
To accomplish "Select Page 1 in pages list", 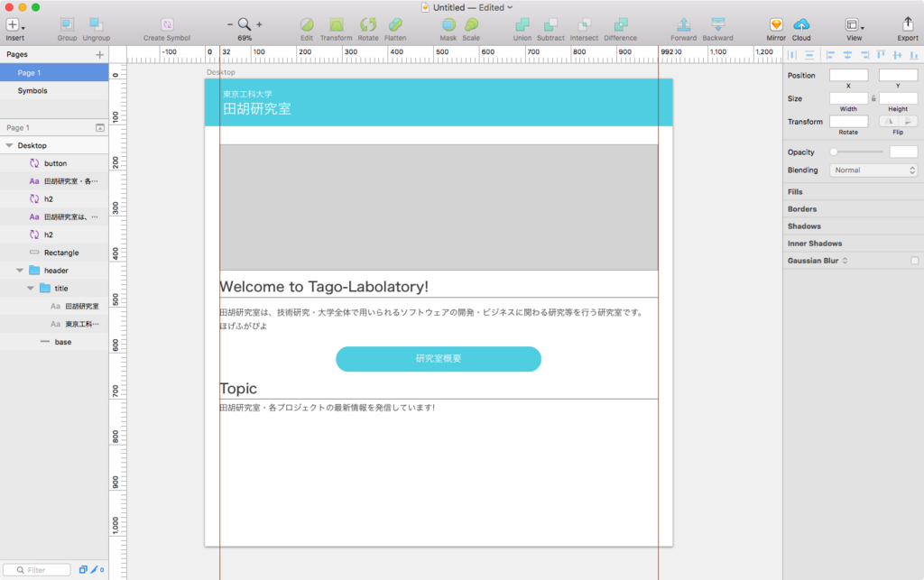I will point(54,72).
